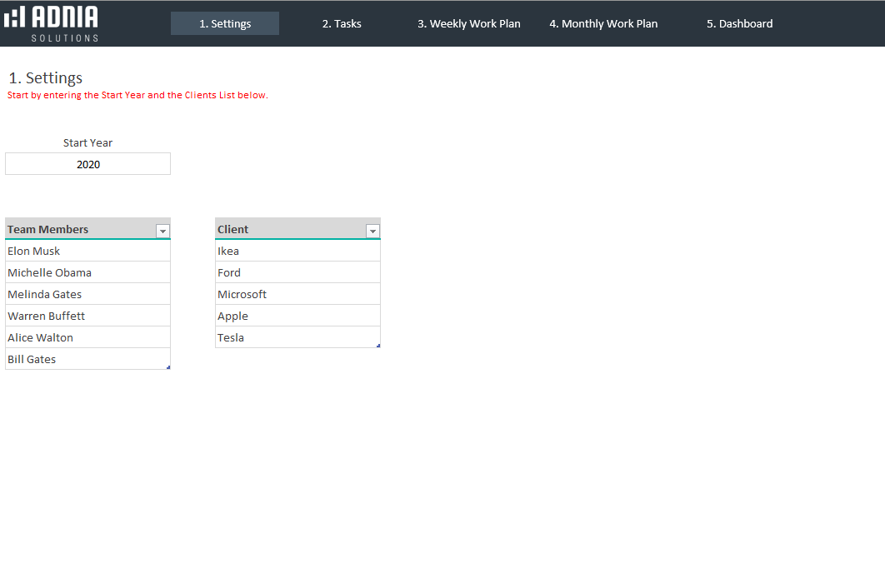This screenshot has width=885, height=588.
Task: Select the Warren Buffett cell
Action: [x=87, y=316]
